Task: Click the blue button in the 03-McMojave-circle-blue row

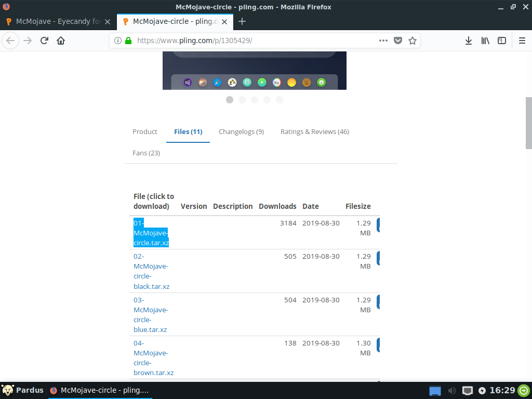Action: [x=378, y=302]
